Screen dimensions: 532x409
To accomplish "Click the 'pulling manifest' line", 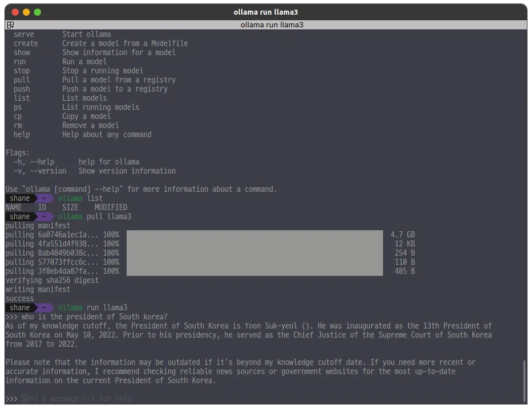I will [x=38, y=226].
